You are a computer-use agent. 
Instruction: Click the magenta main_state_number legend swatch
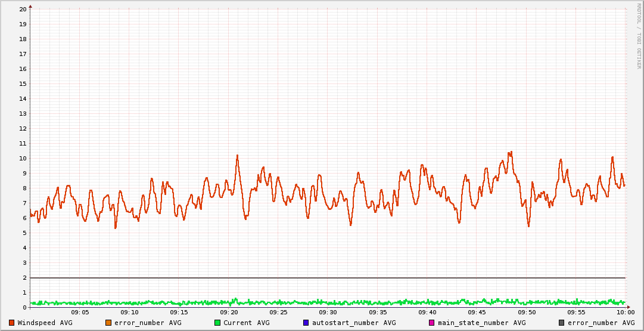(x=432, y=323)
